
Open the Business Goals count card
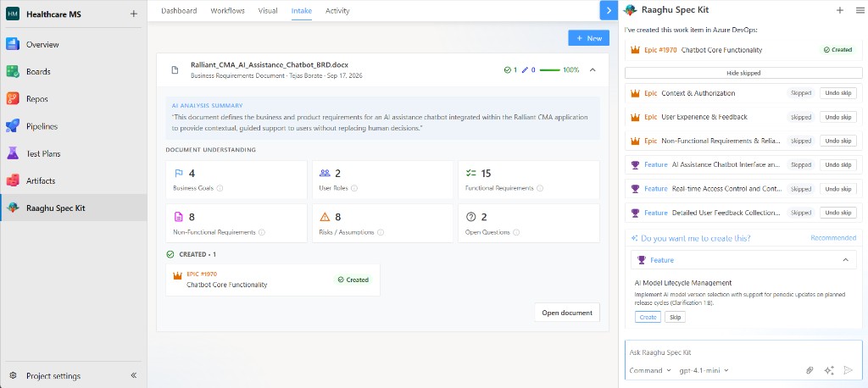pyautogui.click(x=236, y=180)
